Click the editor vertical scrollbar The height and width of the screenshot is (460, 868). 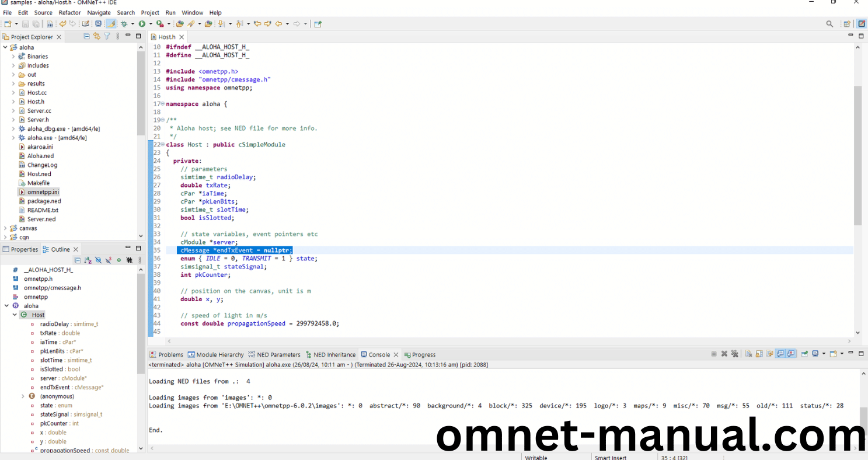point(857,155)
